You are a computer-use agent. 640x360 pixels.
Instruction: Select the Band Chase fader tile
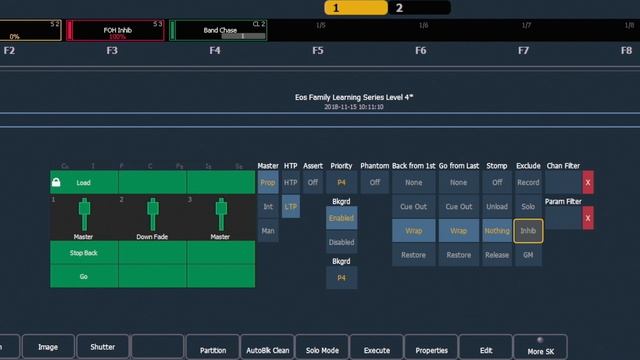click(218, 30)
